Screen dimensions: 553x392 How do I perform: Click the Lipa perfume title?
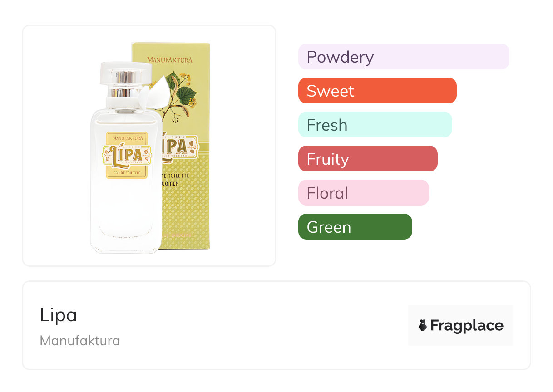[x=58, y=315]
